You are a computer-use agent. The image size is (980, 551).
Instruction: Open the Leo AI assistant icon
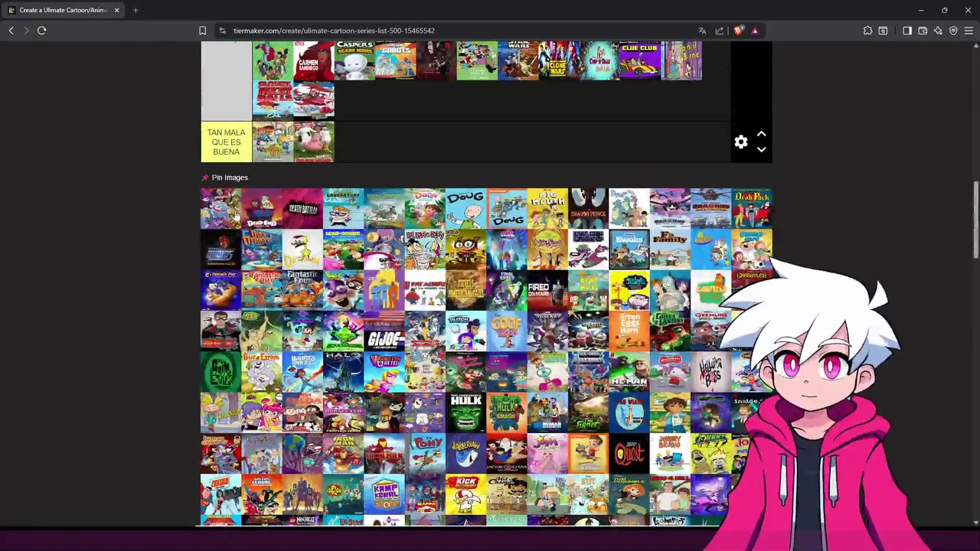(938, 31)
